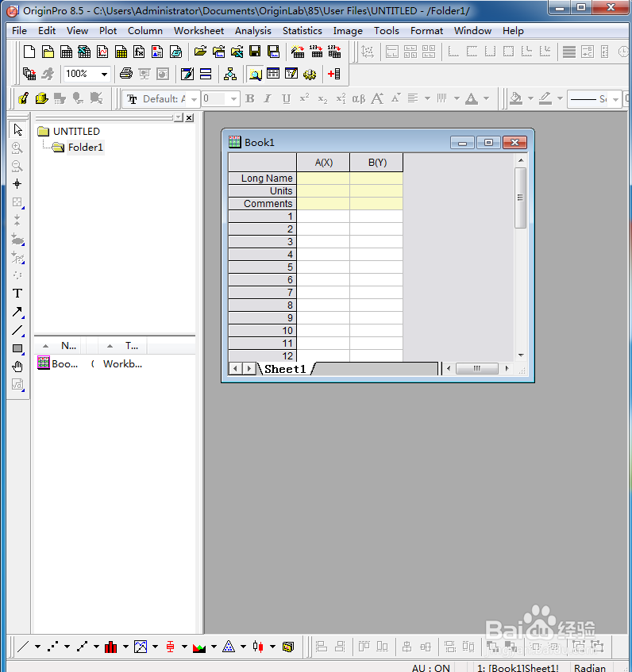This screenshot has width=632, height=672.
Task: Plot a column chart with the red bars icon
Action: [110, 647]
